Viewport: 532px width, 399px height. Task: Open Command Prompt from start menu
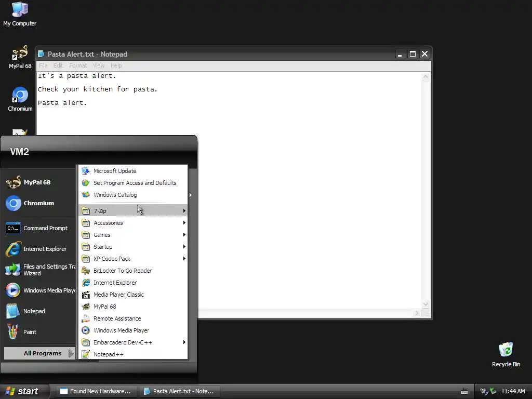[38, 229]
